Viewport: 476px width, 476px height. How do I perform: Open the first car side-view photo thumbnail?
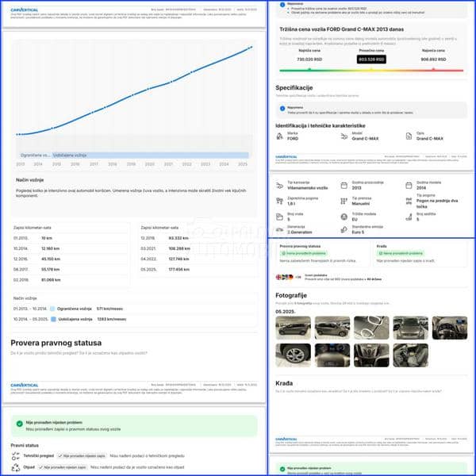293,326
